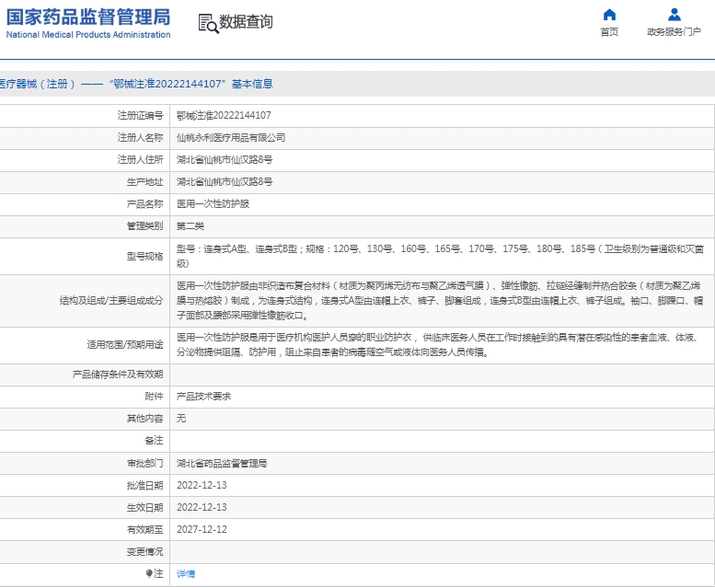Click the 批准日期 label
715x588 pixels.
click(x=144, y=486)
